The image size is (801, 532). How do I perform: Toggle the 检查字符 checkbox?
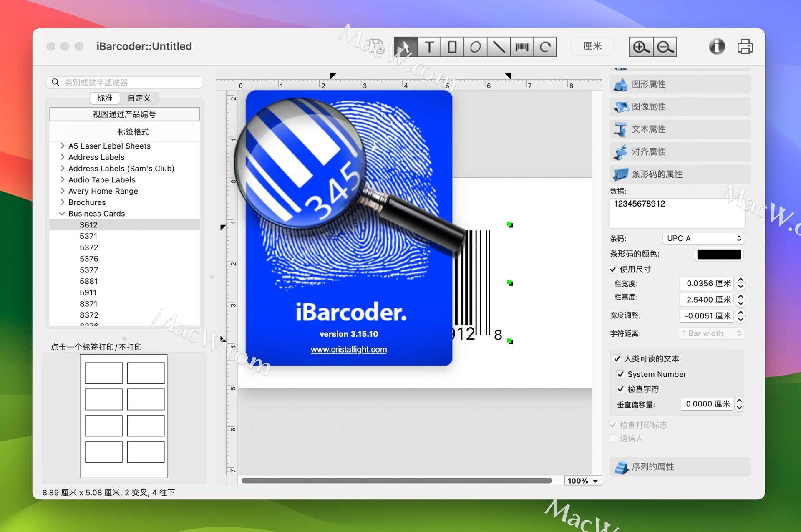pos(621,388)
